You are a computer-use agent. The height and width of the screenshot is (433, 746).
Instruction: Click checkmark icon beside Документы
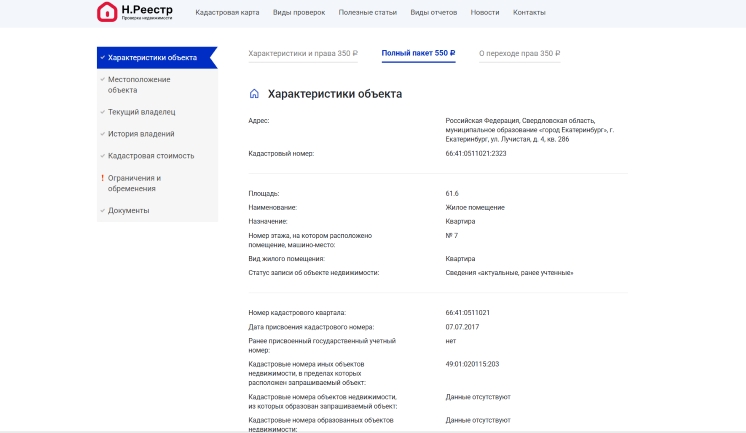click(x=102, y=210)
